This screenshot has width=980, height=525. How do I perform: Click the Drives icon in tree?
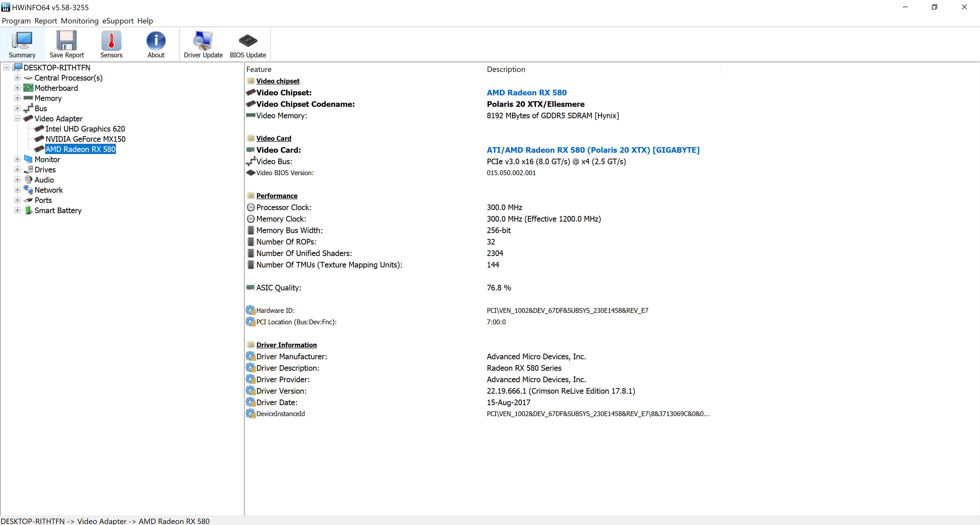28,170
